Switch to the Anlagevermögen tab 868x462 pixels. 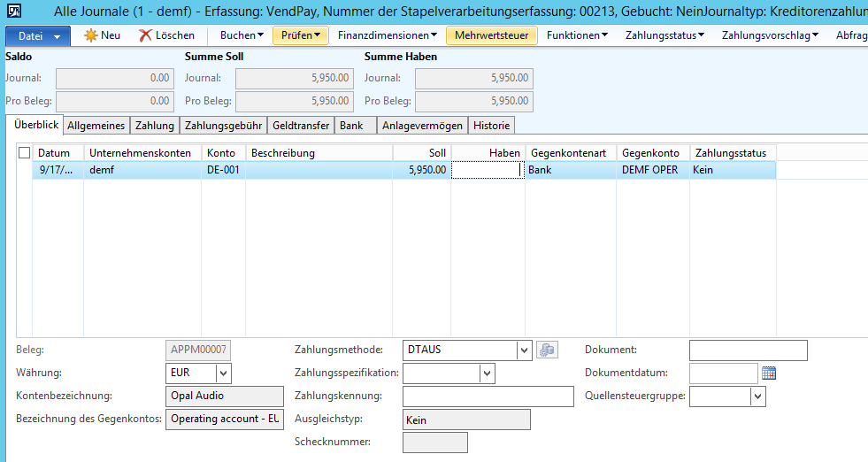422,126
